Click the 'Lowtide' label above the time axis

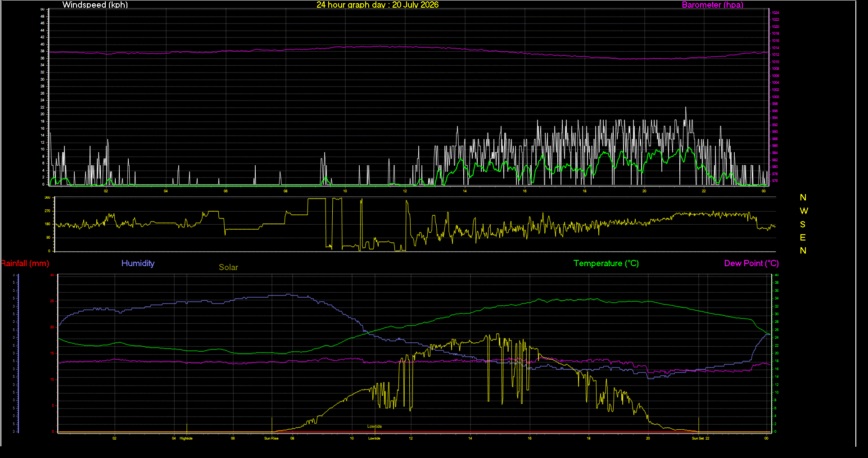coord(374,426)
